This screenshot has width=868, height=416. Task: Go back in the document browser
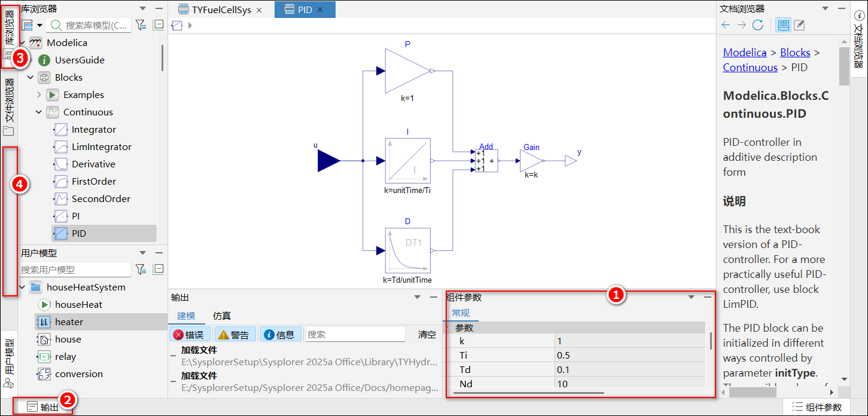pos(726,25)
